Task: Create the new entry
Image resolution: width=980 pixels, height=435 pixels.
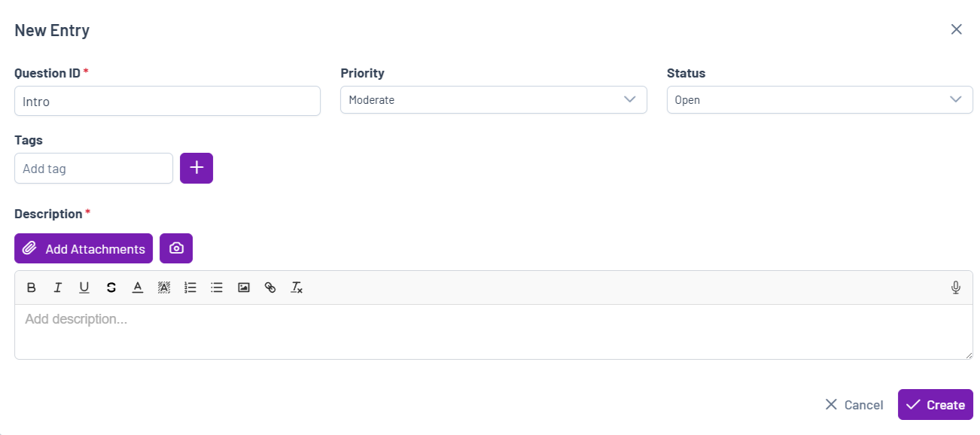Action: pos(936,404)
